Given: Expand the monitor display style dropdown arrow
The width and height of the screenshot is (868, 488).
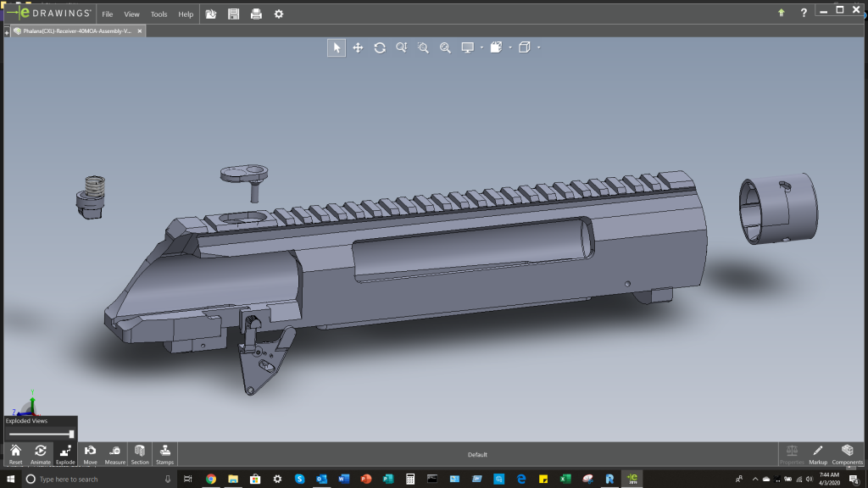Looking at the screenshot, I should pos(481,47).
